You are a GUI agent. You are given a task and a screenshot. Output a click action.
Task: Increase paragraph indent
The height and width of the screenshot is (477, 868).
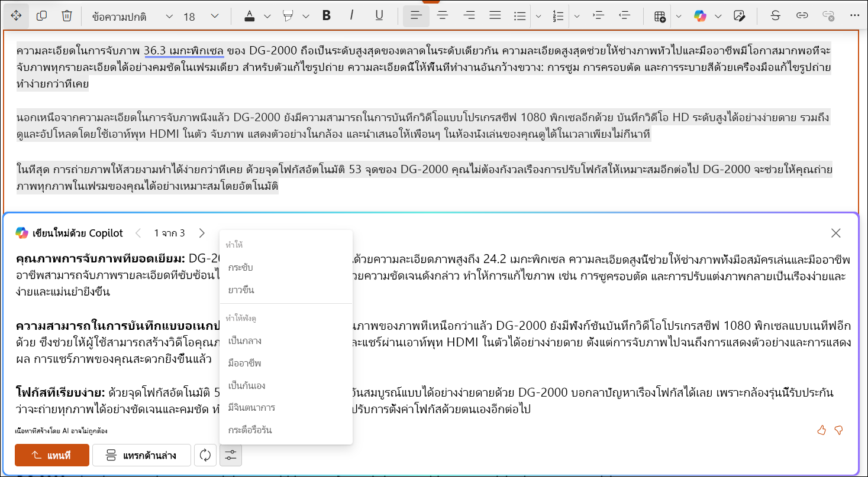point(598,16)
